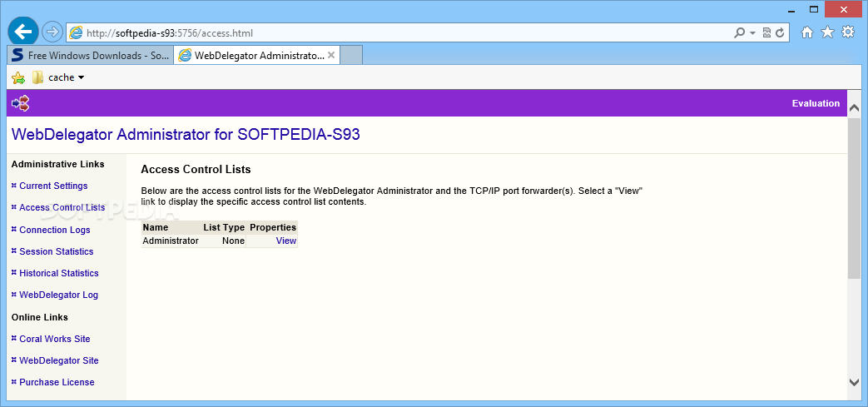The height and width of the screenshot is (407, 868).
Task: Open the cache folder icon in favorites bar
Action: click(x=37, y=77)
